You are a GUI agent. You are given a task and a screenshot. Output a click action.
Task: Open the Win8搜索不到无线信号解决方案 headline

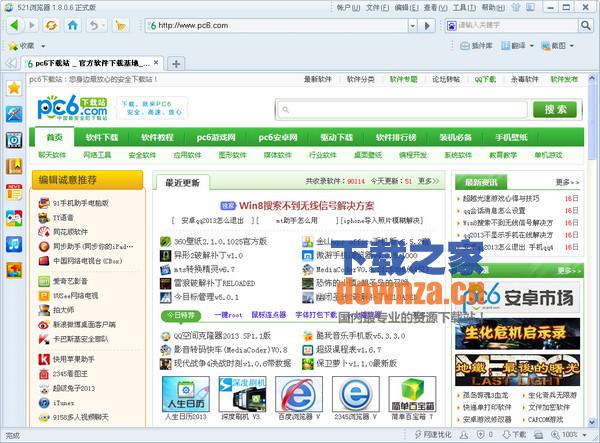306,206
